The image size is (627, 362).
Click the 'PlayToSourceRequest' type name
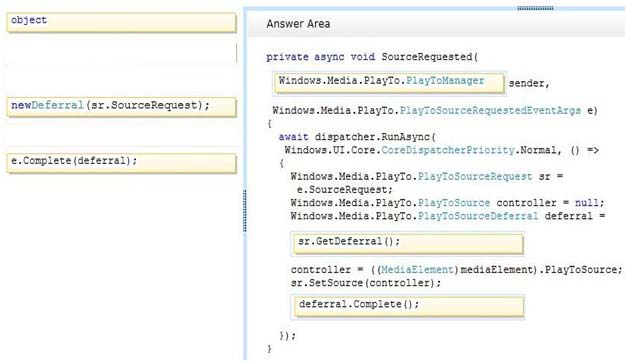coord(475,176)
